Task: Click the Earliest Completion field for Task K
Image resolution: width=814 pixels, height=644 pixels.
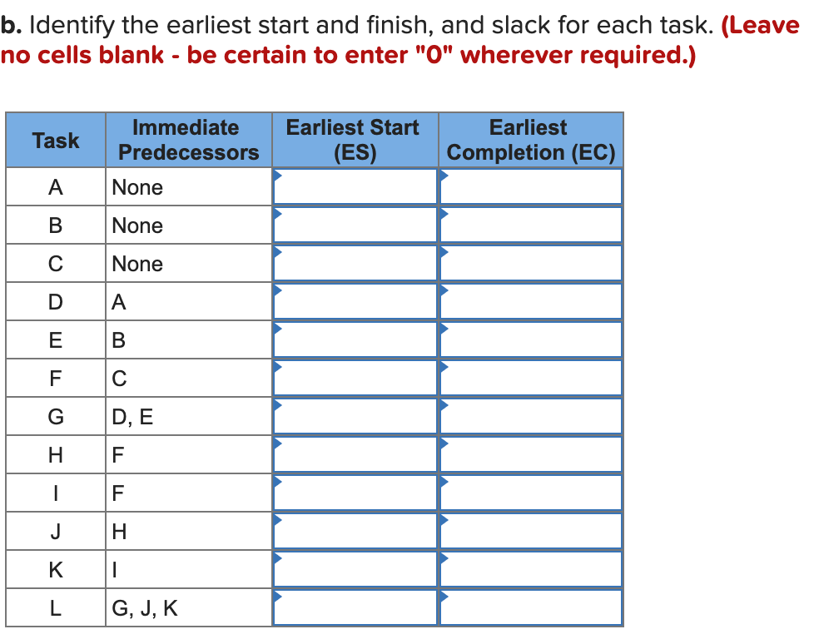Action: click(530, 568)
